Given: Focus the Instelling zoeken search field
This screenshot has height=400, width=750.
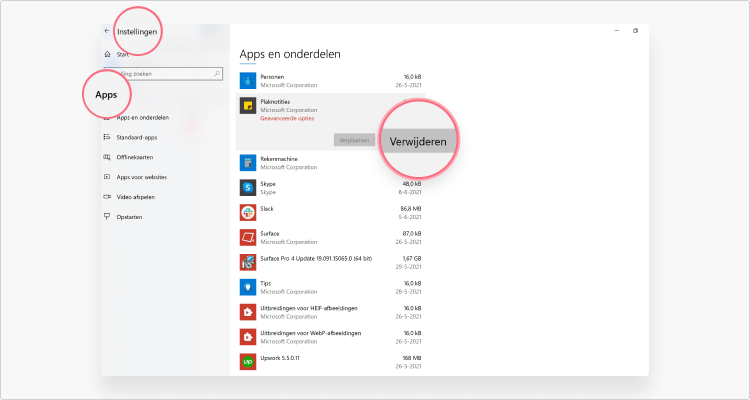Looking at the screenshot, I should tap(163, 74).
